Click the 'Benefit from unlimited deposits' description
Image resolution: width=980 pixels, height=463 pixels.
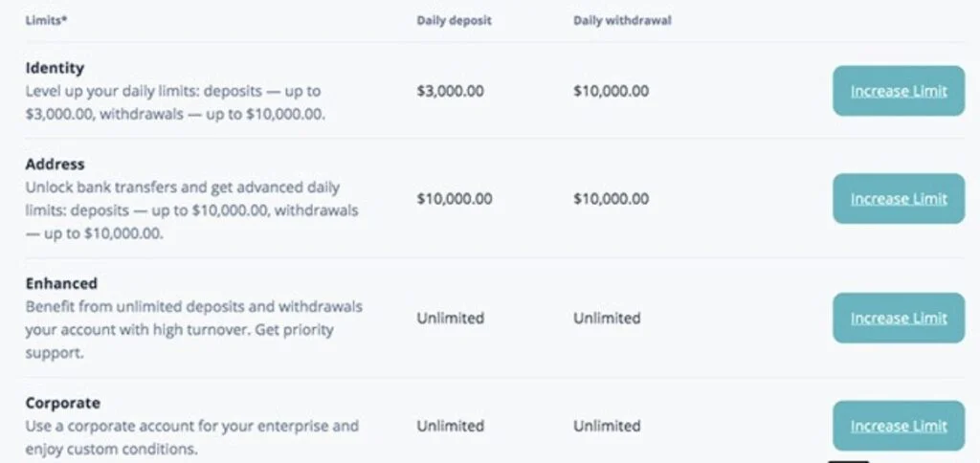point(193,330)
